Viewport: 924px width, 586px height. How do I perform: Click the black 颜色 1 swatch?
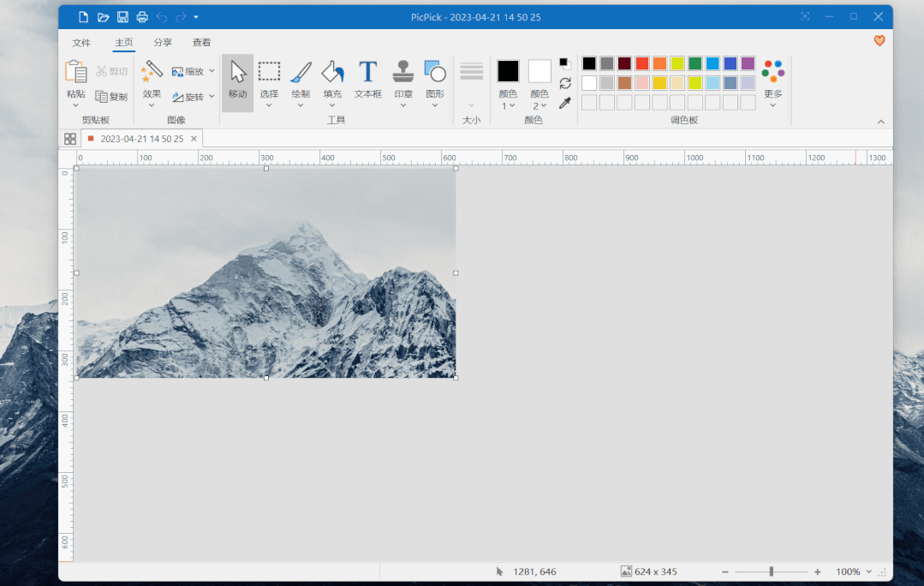508,71
